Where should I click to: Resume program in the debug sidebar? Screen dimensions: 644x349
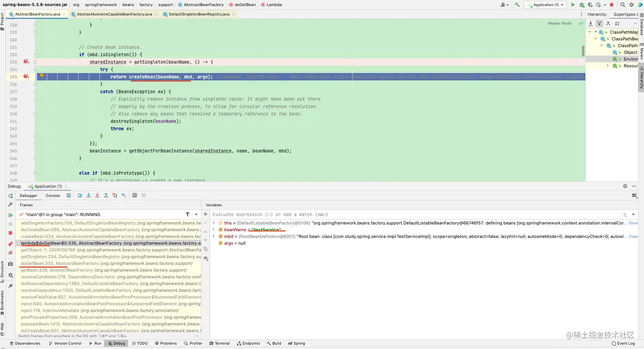click(11, 215)
